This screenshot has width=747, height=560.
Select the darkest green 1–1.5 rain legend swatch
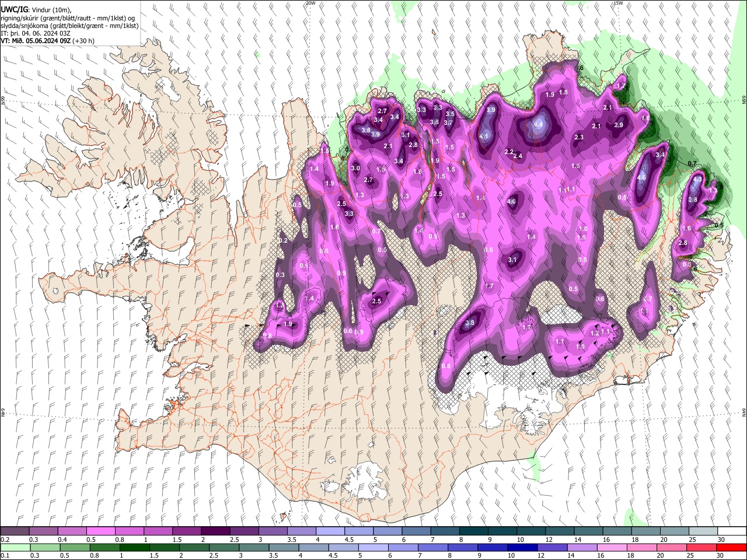click(133, 547)
